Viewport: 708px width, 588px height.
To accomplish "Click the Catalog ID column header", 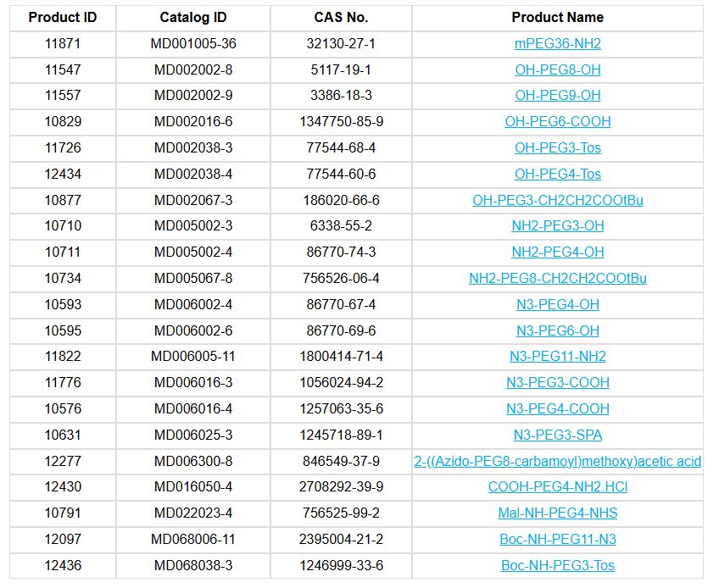I will tap(193, 18).
